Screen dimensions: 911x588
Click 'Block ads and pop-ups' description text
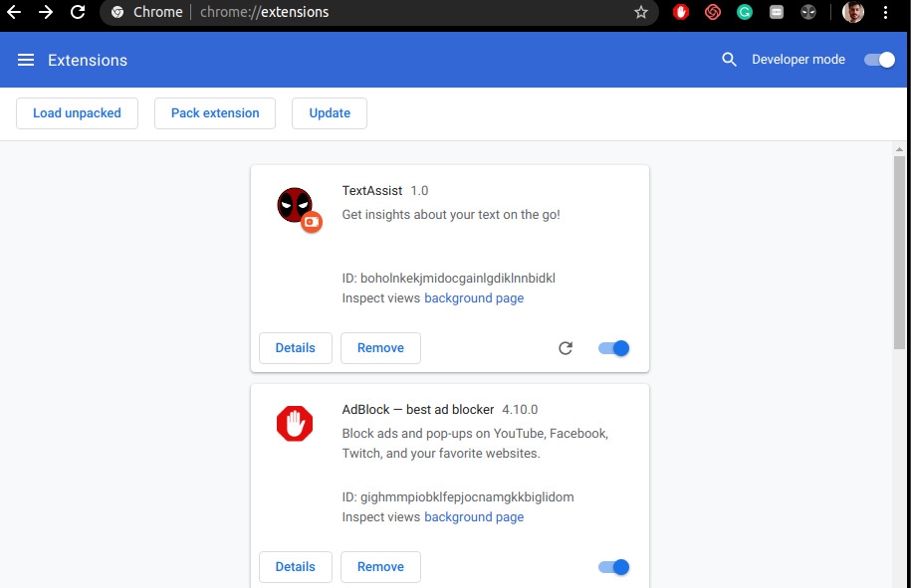(x=475, y=444)
